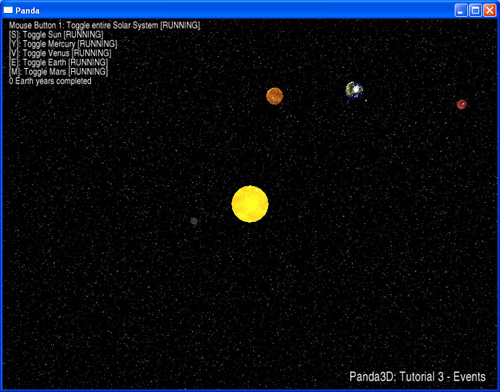Screen dimensions: 500x392
Task: Click the yellow Sun sphere
Action: tap(250, 204)
